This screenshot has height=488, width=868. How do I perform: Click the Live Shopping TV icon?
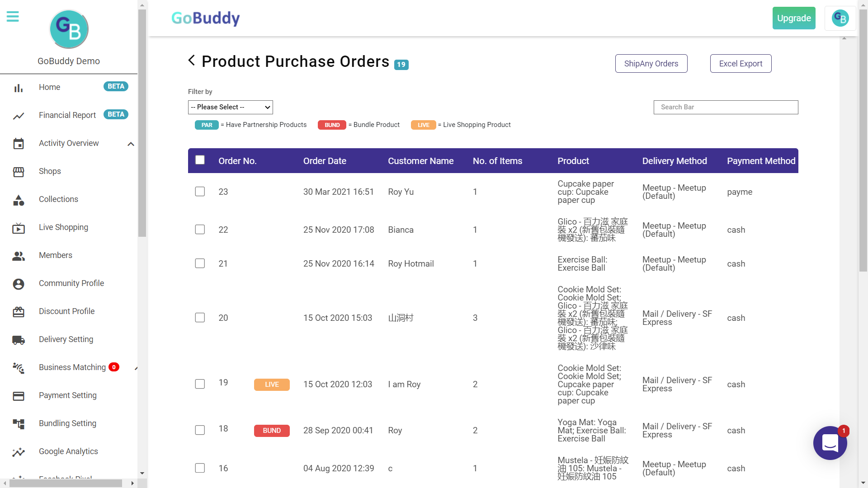19,228
